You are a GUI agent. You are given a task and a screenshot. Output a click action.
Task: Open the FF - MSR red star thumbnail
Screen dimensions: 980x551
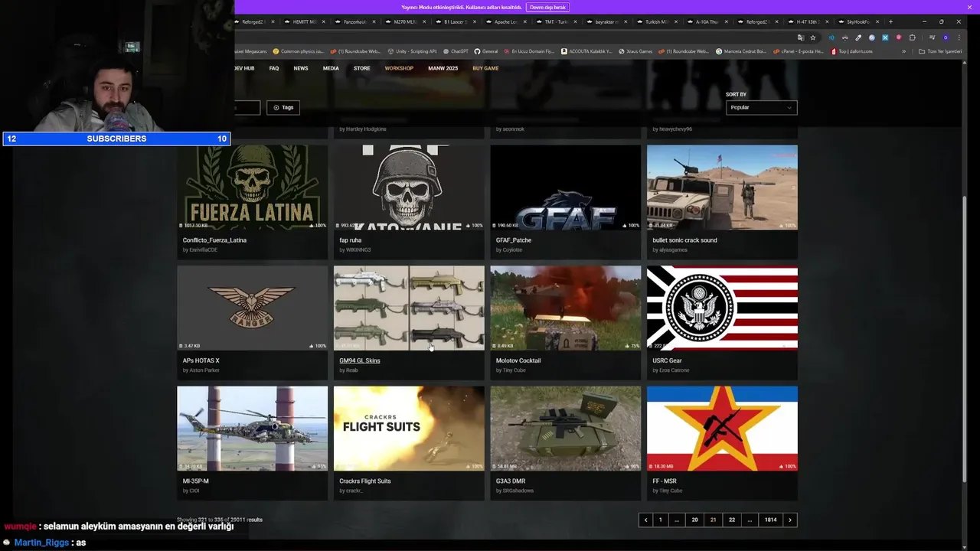click(x=722, y=429)
